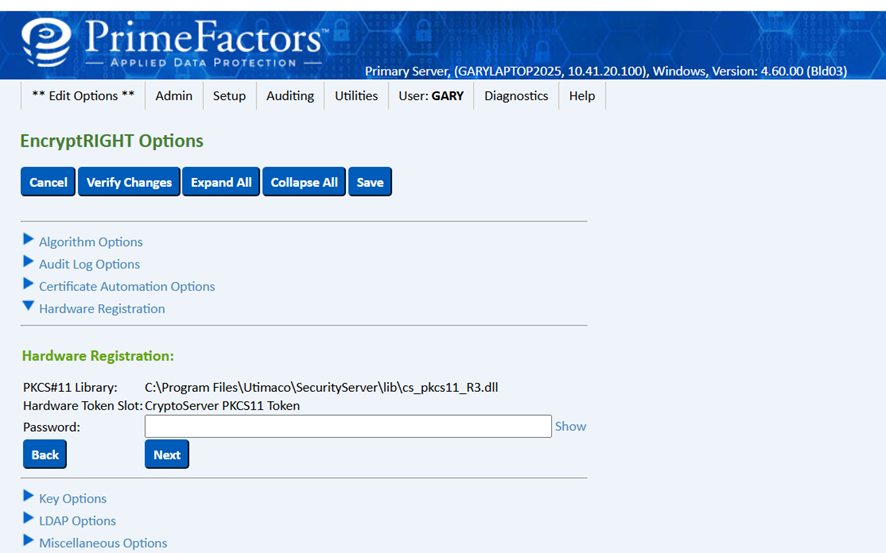Screen dimensions: 886x553
Task: Open the Help menu
Action: point(582,96)
